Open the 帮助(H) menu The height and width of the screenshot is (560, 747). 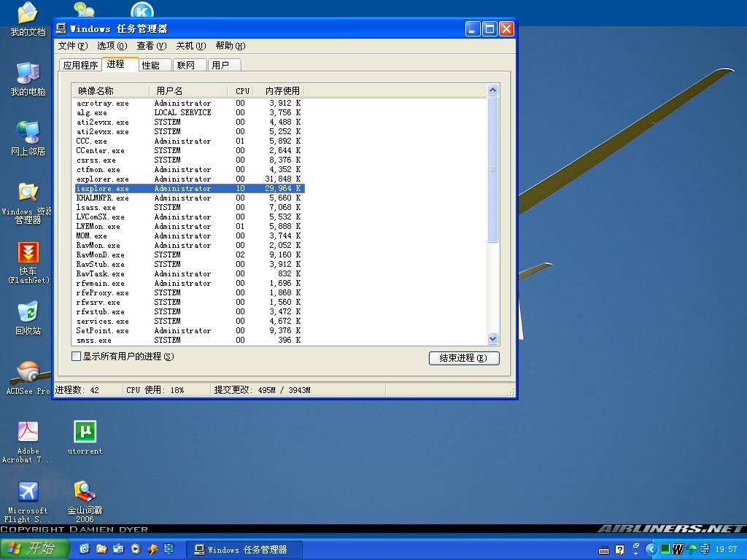[x=230, y=46]
